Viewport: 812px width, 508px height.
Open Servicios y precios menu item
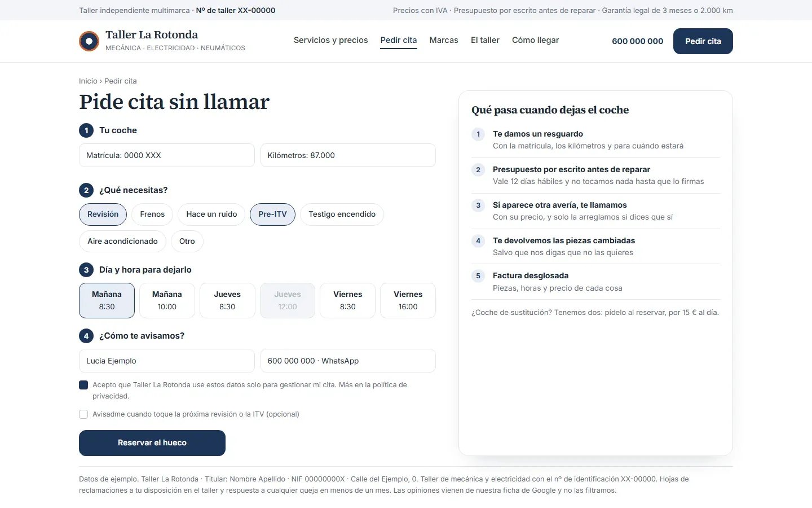pos(330,40)
